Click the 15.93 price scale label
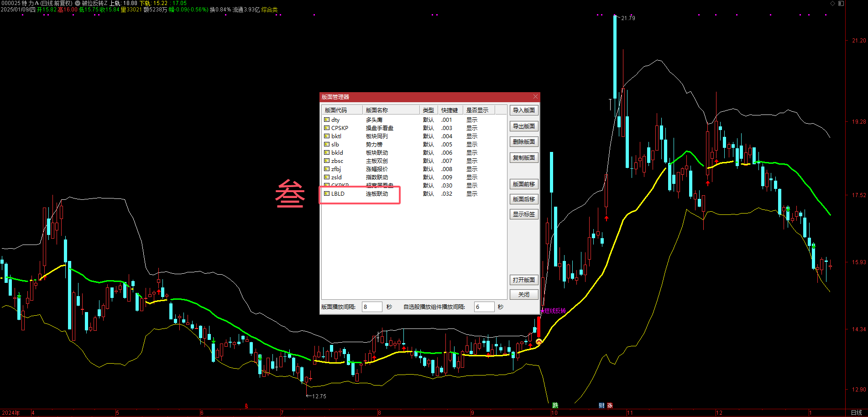Image resolution: width=868 pixels, height=417 pixels. pyautogui.click(x=859, y=262)
